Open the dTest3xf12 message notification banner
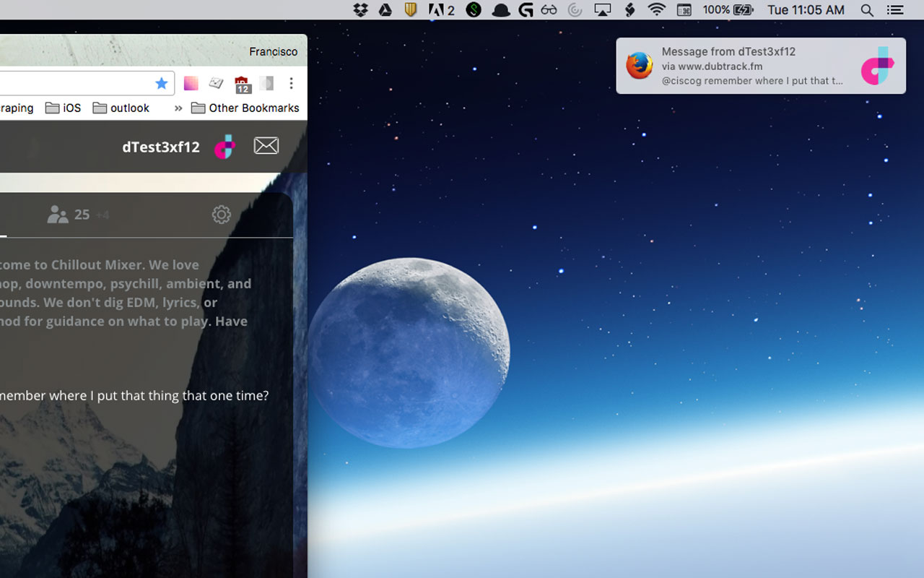The image size is (924, 578). pos(760,66)
